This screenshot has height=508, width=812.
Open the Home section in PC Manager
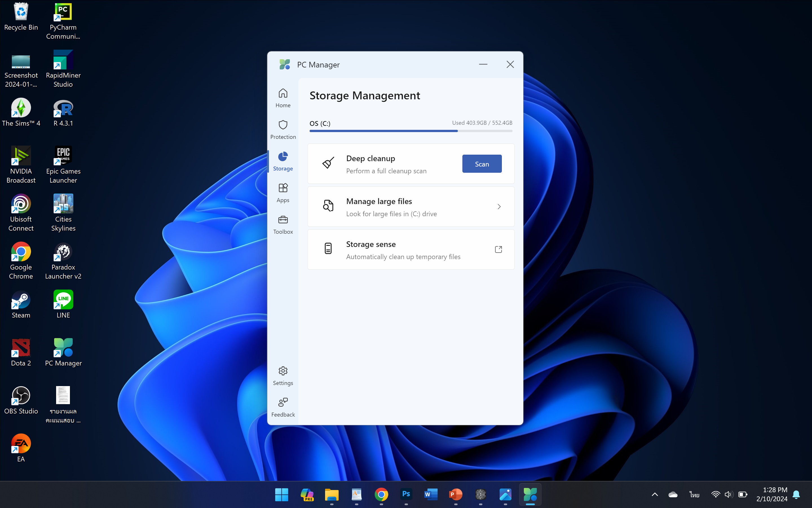point(283,98)
